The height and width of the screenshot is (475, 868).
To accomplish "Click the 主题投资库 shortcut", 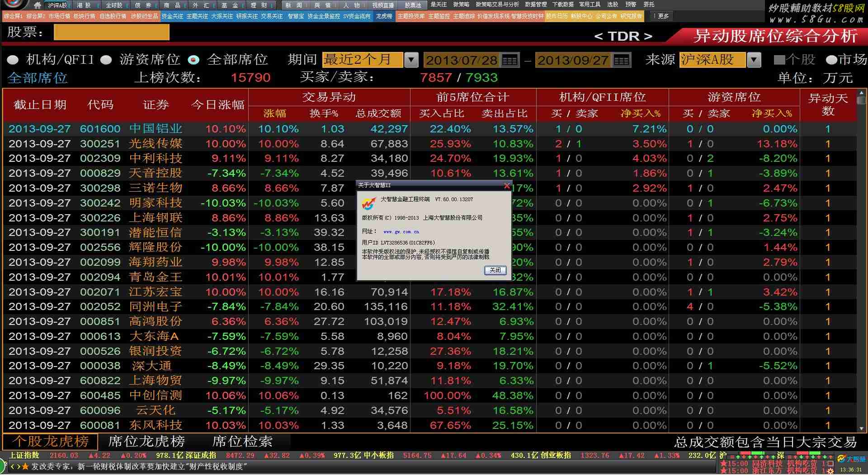I will (x=410, y=16).
